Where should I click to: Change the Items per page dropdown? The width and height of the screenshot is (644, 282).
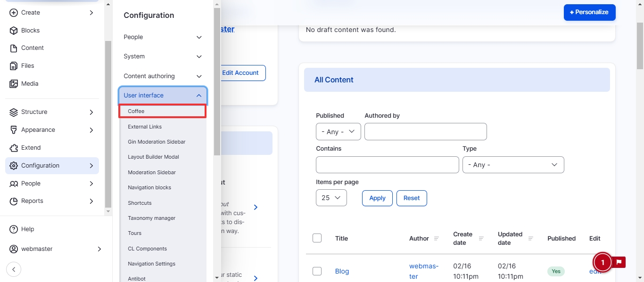pyautogui.click(x=331, y=198)
